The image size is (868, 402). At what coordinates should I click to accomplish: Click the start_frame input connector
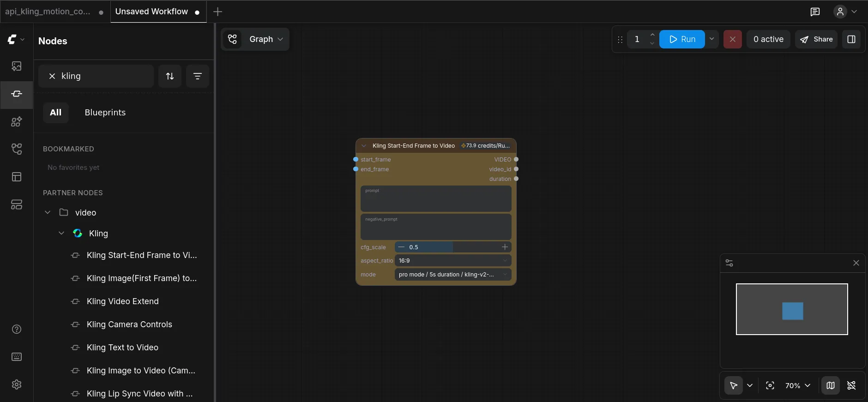point(356,160)
